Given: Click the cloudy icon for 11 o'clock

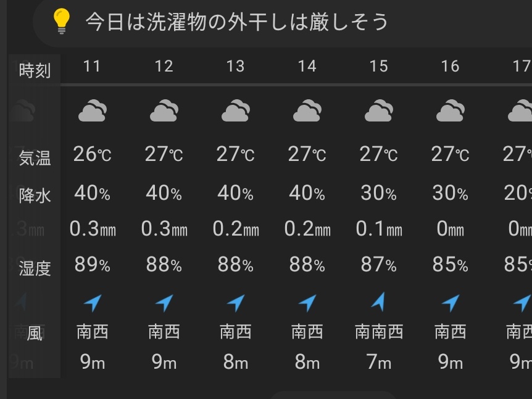Looking at the screenshot, I should click(93, 110).
